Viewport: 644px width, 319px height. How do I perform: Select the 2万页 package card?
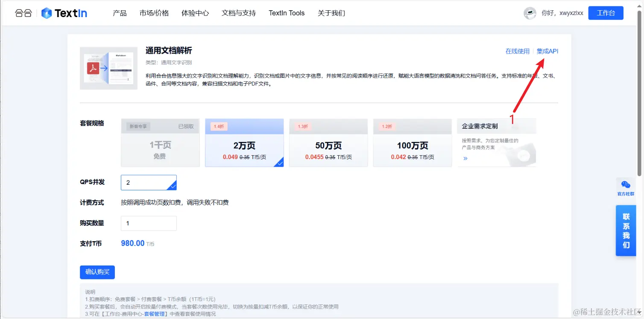tap(244, 143)
